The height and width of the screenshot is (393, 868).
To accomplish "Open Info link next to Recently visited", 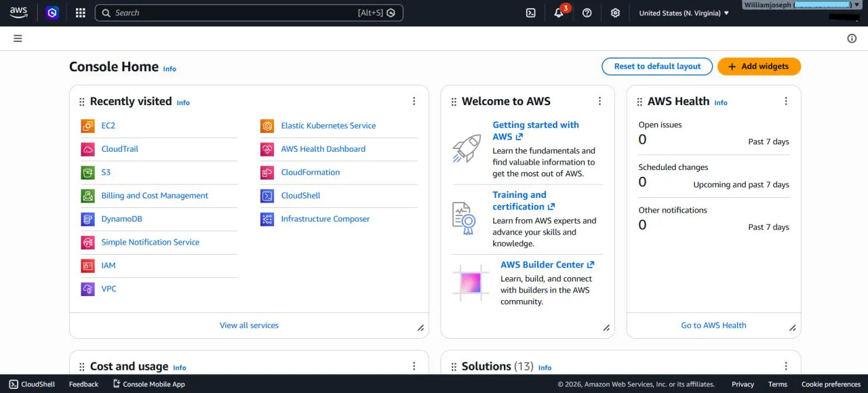I will 183,103.
